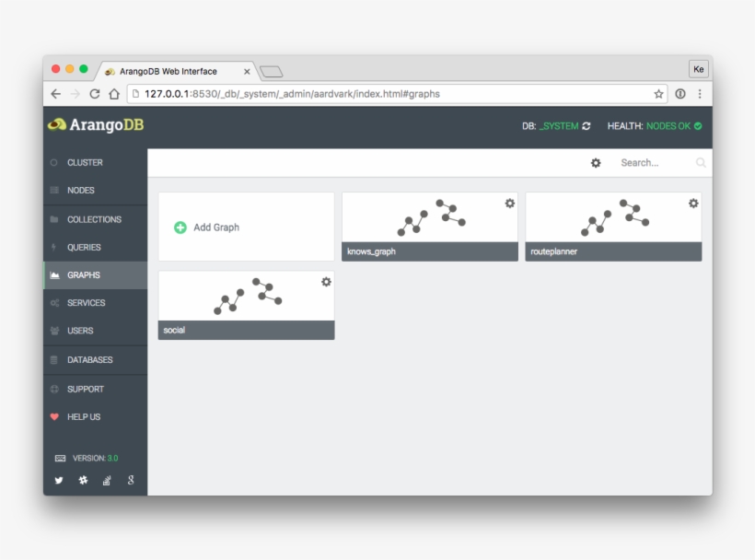Click the search magnifier icon
This screenshot has height=560, width=755.
tap(701, 163)
